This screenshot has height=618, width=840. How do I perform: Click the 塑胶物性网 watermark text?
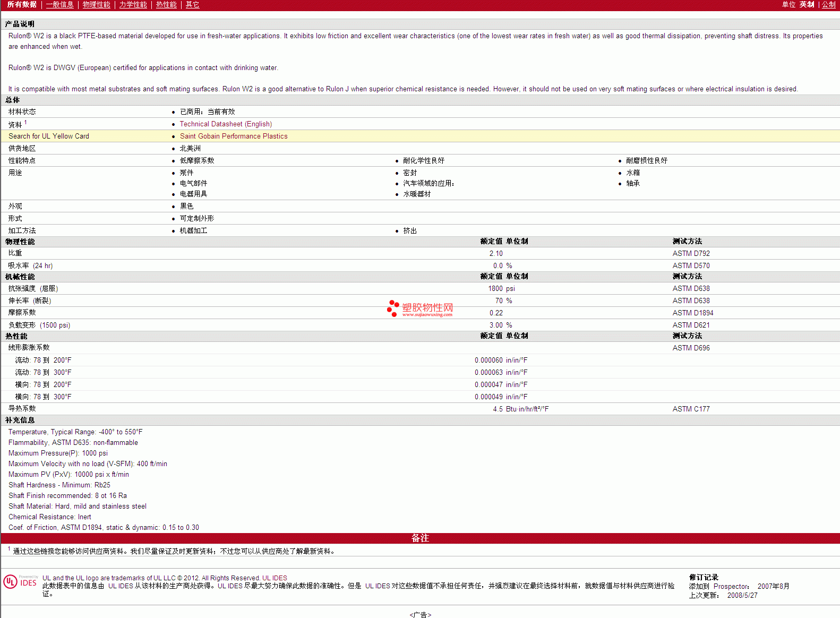(427, 308)
